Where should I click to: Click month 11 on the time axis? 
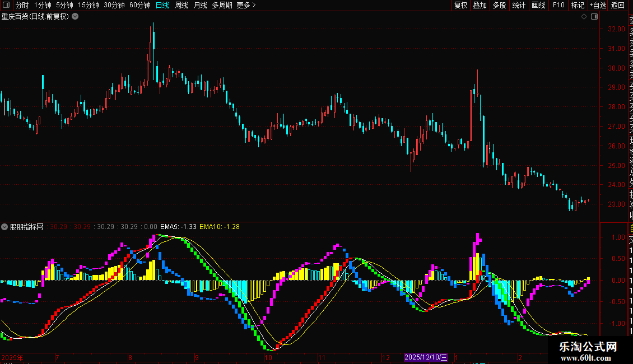pos(322,357)
